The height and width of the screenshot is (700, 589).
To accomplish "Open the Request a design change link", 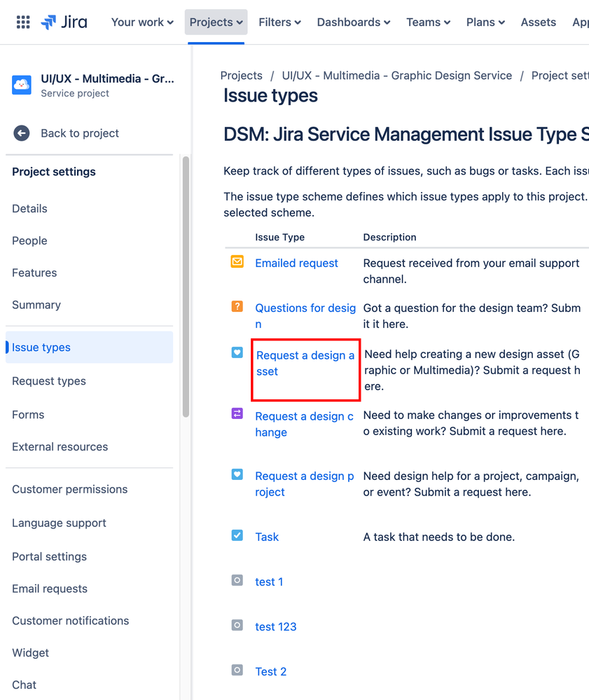I will [x=305, y=424].
